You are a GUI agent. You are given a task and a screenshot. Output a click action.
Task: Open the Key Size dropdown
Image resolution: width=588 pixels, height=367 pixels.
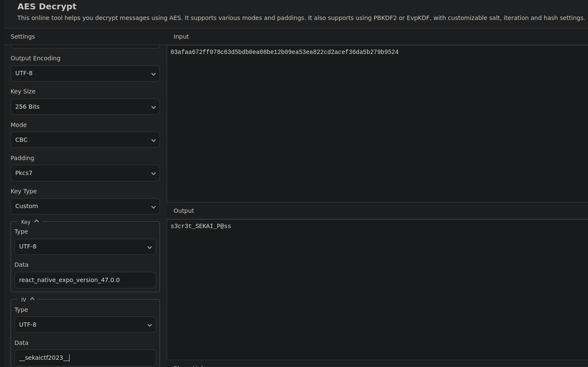(x=85, y=107)
